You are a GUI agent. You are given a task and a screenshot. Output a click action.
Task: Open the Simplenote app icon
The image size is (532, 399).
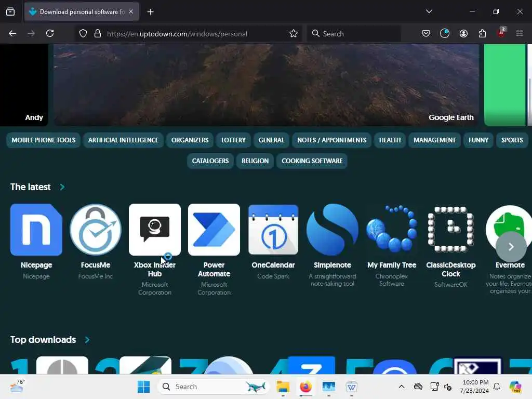[332, 230]
